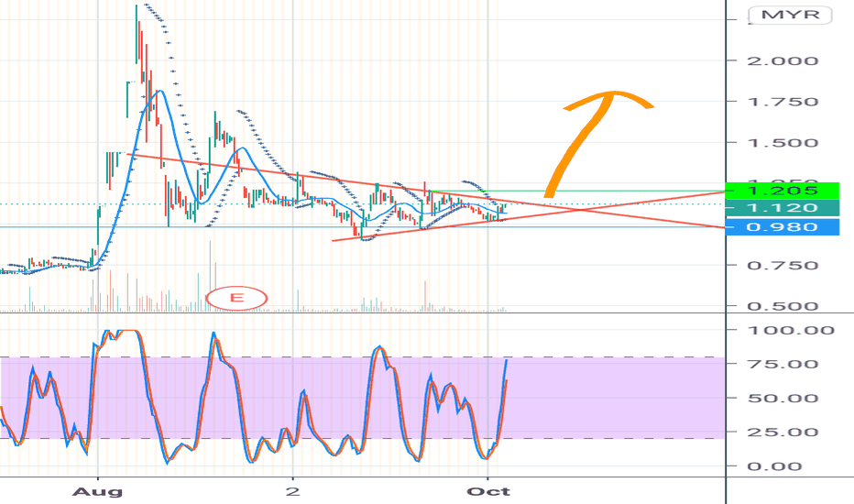Click the Oct label on time axis
Viewport: 854px width, 504px height.
coord(488,491)
